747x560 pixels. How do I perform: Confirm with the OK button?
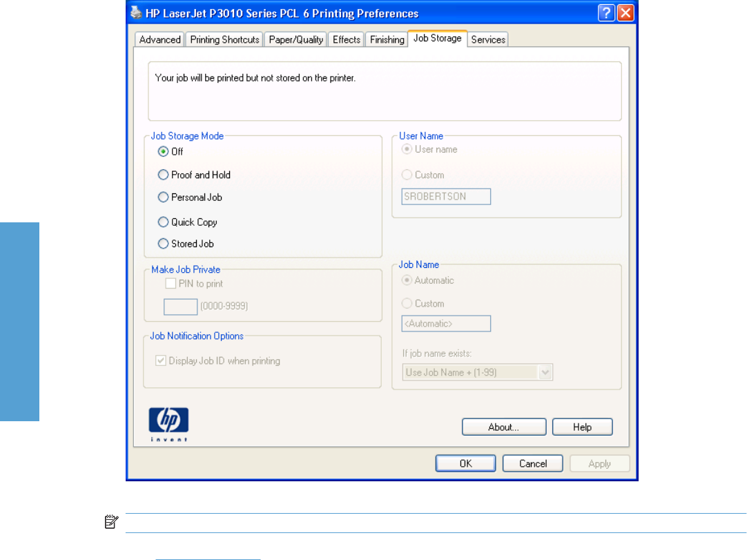(x=465, y=463)
